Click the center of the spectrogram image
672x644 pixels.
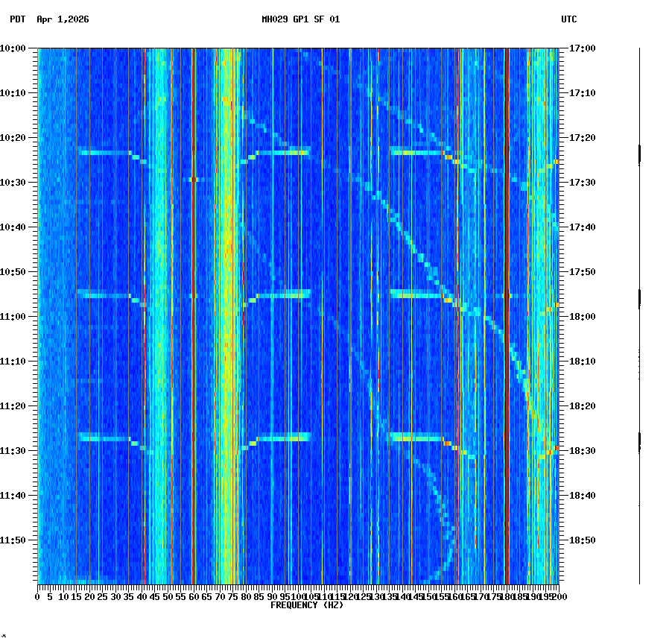298,317
